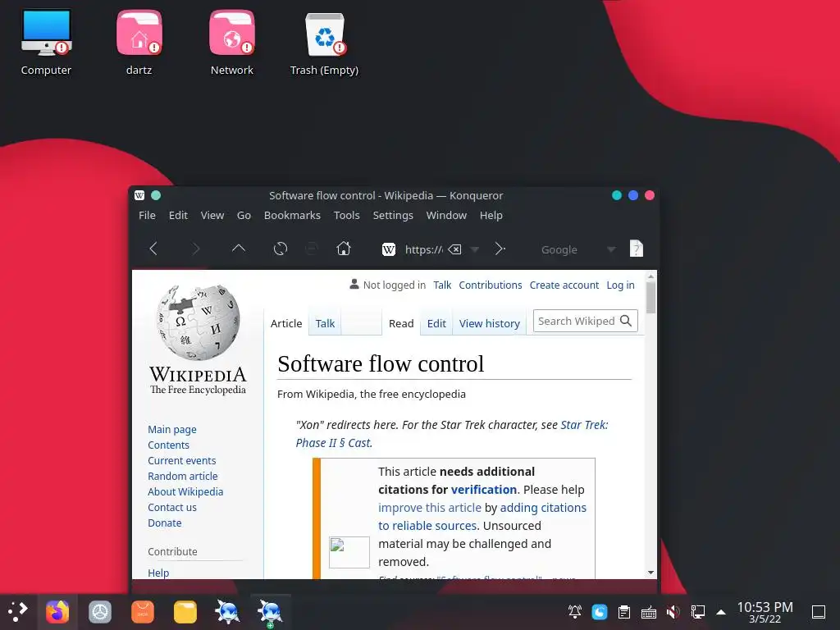The image size is (840, 630).
Task: Open the search engine dropdown arrow
Action: click(610, 249)
